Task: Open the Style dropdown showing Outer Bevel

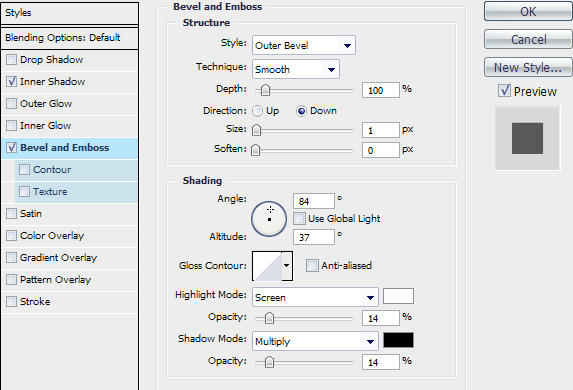Action: (x=304, y=45)
